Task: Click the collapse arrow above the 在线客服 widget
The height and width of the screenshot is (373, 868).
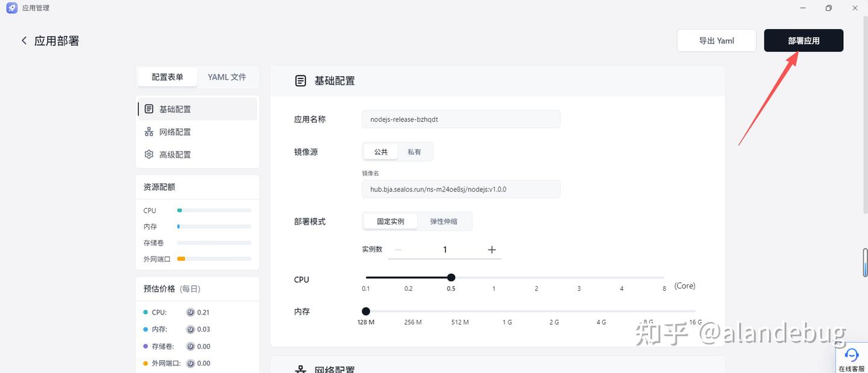Action: point(839,342)
